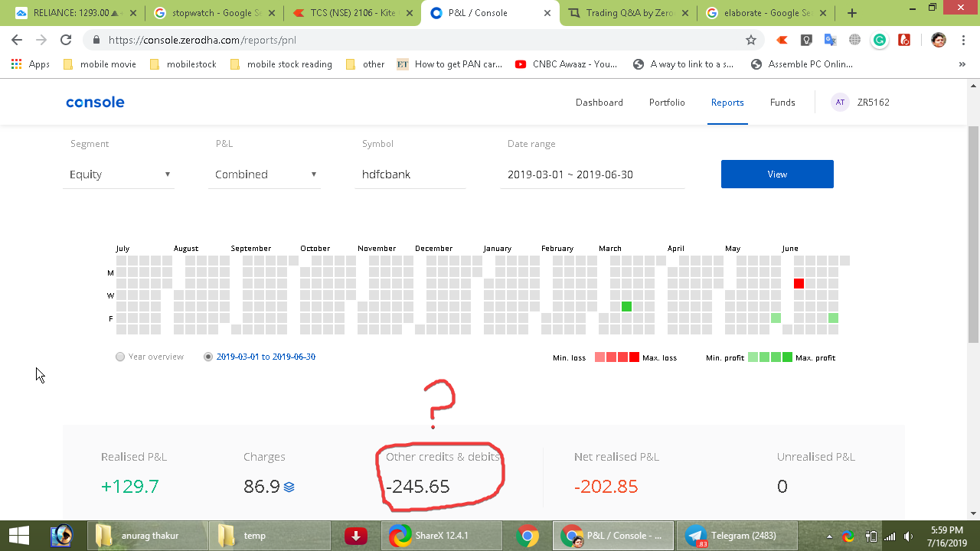Screen dimensions: 980x551
Task: Open the Kite extension in the toolbar
Action: (782, 40)
